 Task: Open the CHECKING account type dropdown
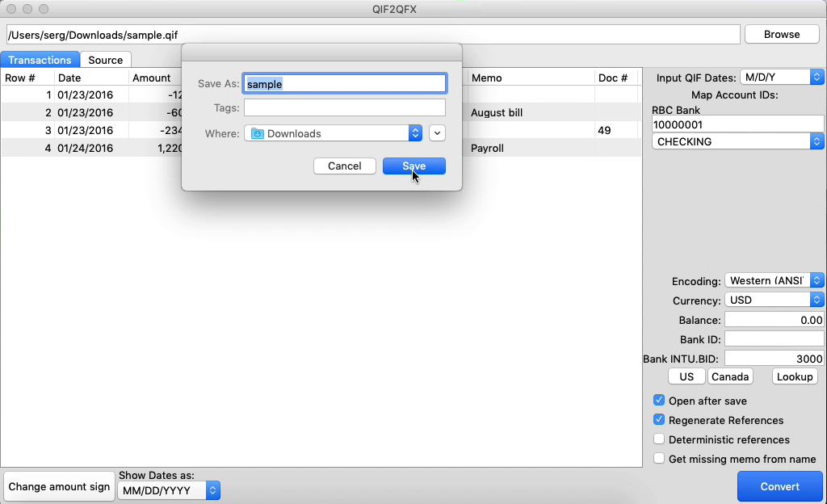[x=737, y=141]
